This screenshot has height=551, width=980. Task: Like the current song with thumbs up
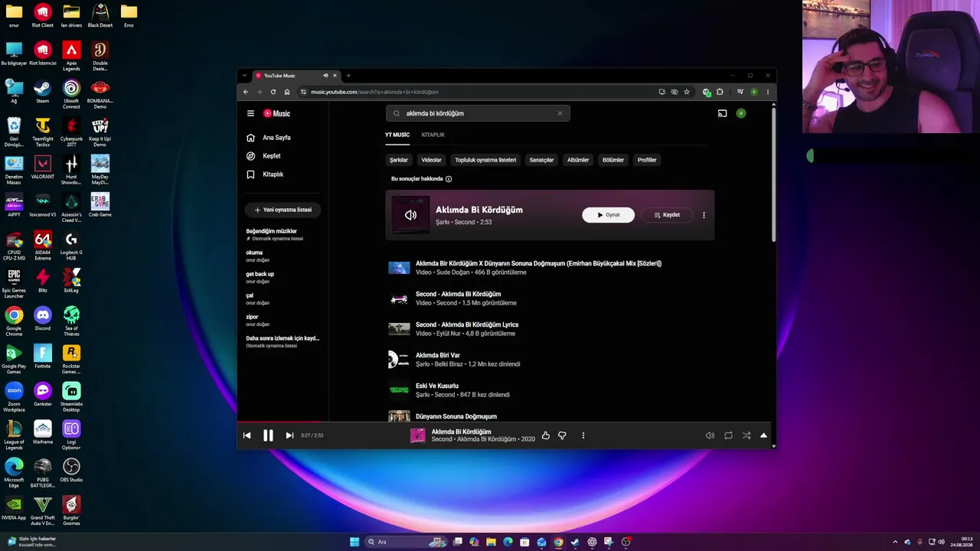545,435
